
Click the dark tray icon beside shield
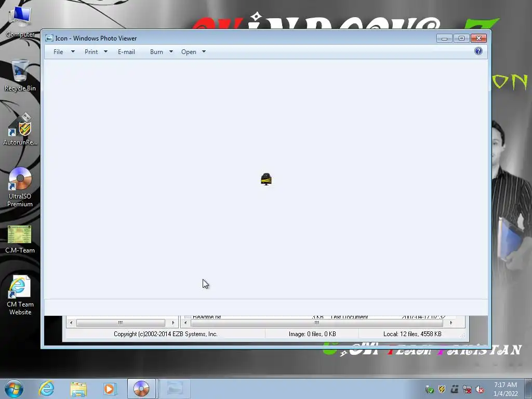tap(455, 389)
